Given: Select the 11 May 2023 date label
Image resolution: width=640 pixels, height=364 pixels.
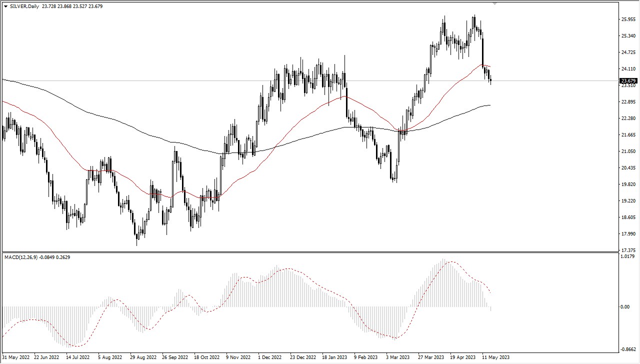Looking at the screenshot, I should coord(495,357).
